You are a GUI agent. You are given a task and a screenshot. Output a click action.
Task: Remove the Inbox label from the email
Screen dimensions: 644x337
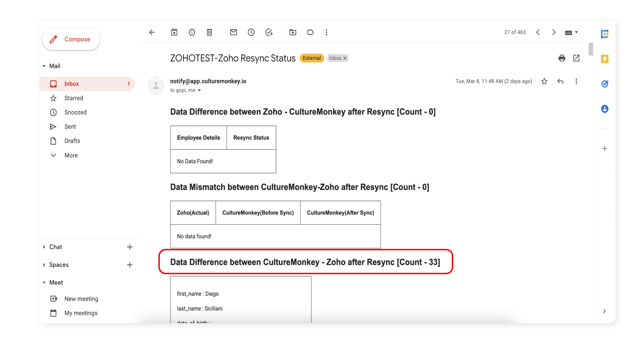[x=345, y=58]
